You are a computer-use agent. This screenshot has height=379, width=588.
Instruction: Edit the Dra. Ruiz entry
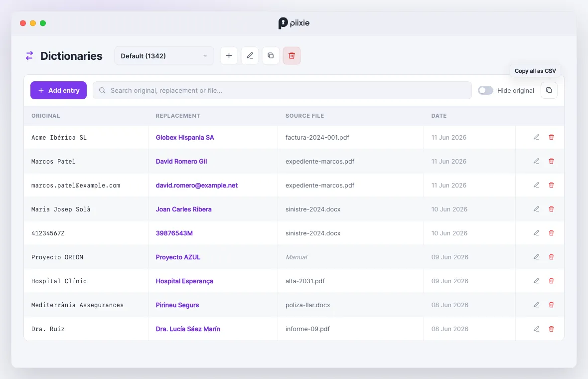tap(537, 329)
